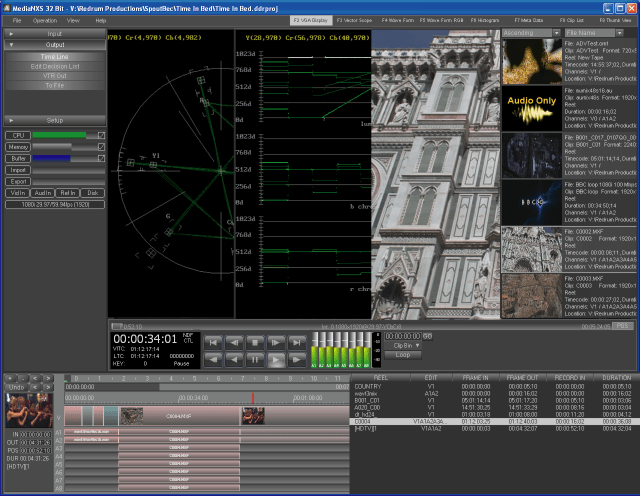640x496 pixels.
Task: Open the Operation menu
Action: coord(44,20)
